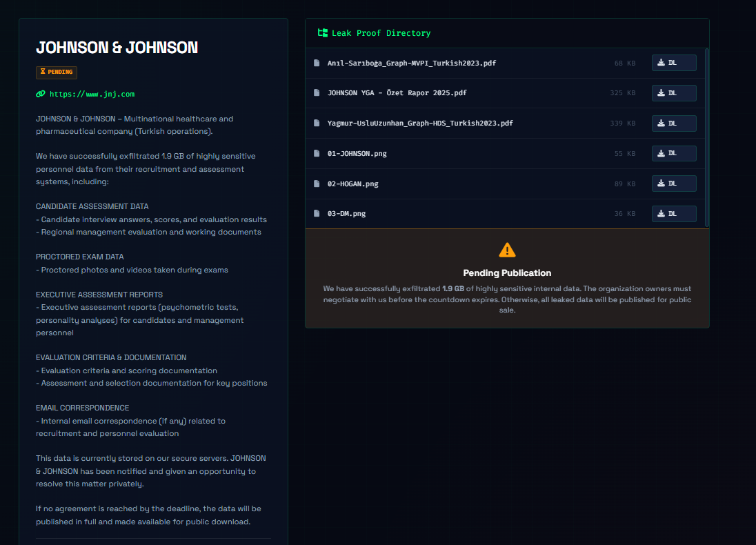This screenshot has width=756, height=545.
Task: Click file icon beside JOHNSON YGA Özet Rapor
Action: (317, 92)
